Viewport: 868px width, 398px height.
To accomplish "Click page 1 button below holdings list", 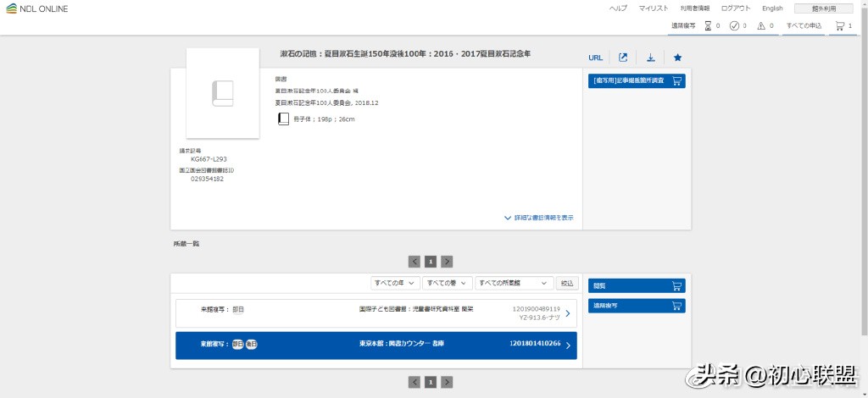I will click(431, 382).
